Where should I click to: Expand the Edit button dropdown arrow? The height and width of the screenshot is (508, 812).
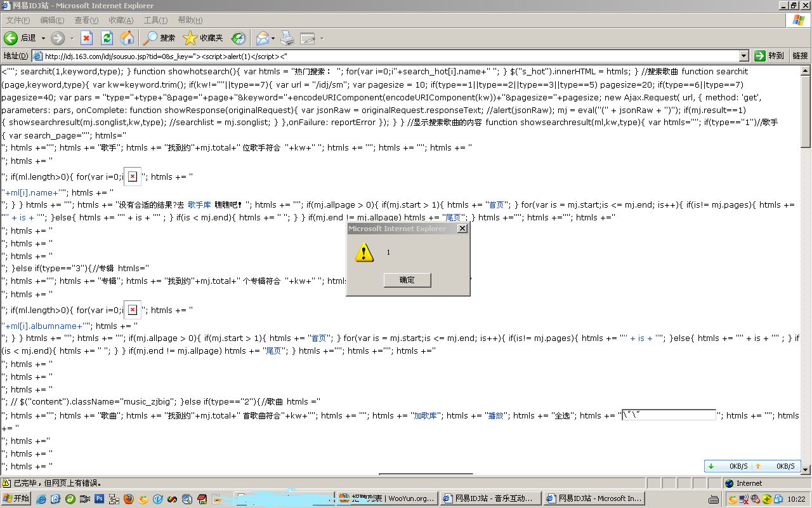[x=322, y=38]
